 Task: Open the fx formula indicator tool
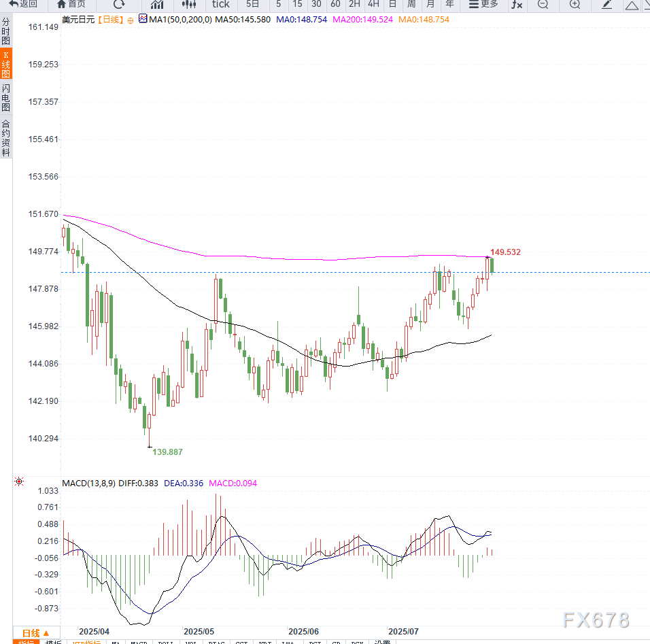click(x=517, y=4)
